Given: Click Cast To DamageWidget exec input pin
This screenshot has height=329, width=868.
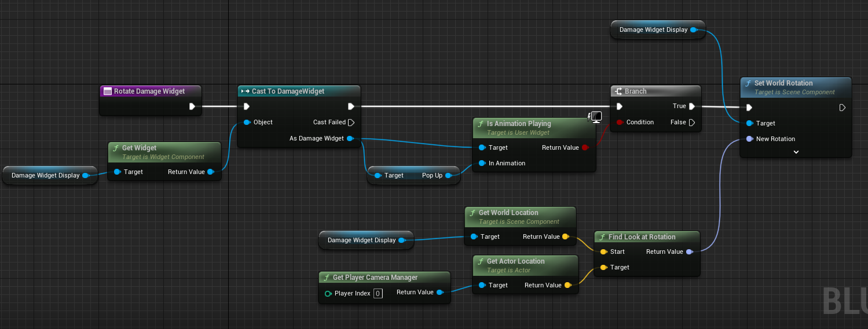Looking at the screenshot, I should (247, 106).
